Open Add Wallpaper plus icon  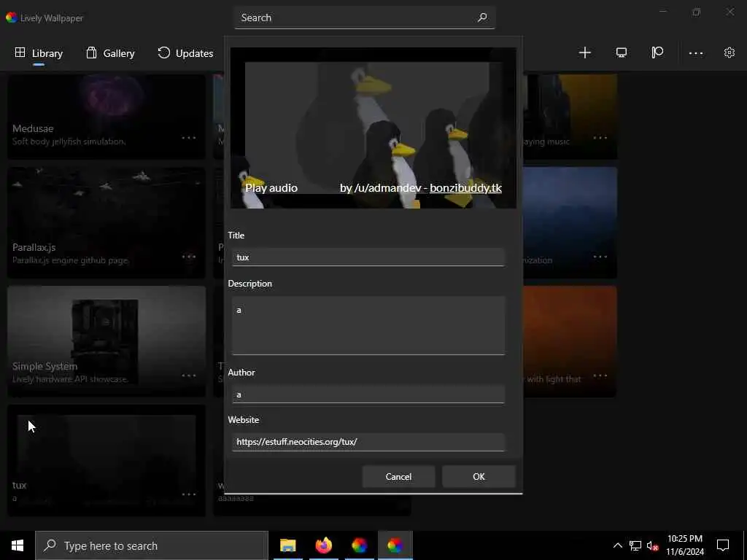[584, 52]
